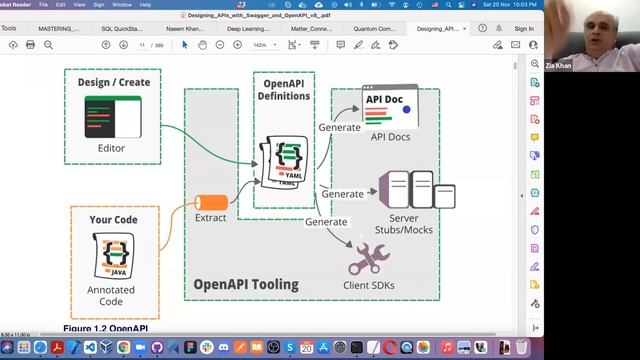Add a comment with the sticky note icon
Screen dimensions: 640x360
[x=340, y=45]
